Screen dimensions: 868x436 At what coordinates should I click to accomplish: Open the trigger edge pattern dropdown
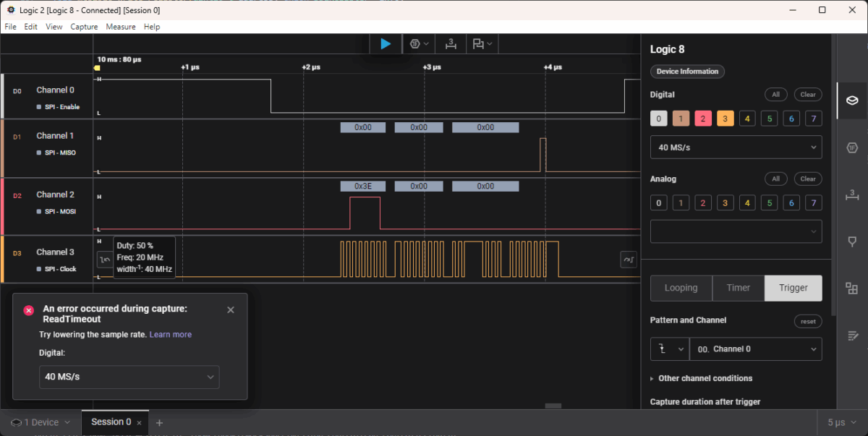pos(669,349)
